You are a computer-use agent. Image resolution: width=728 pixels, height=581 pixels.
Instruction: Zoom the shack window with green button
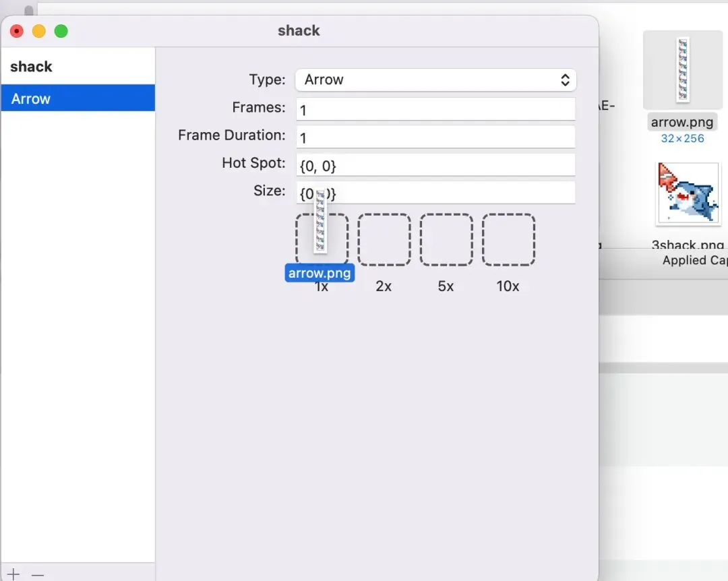pos(61,31)
